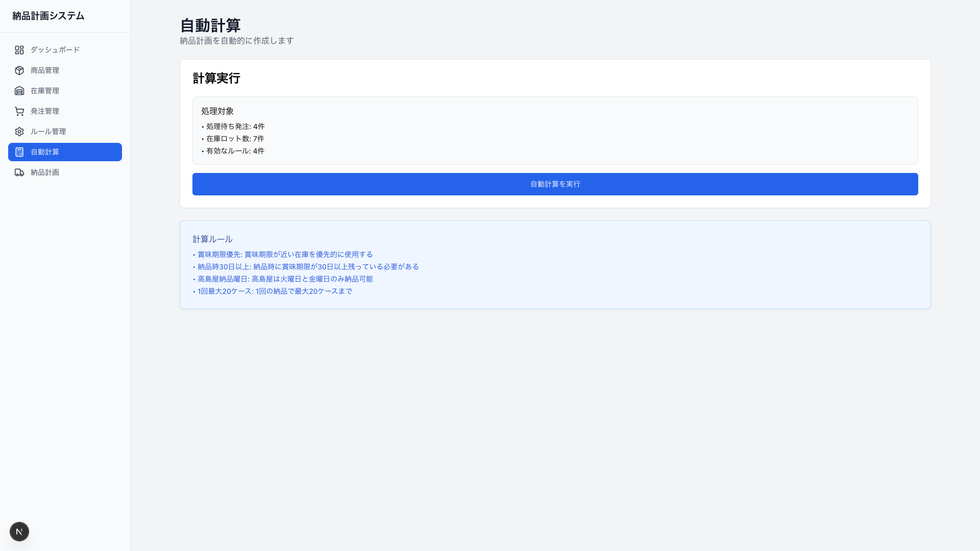Open the ダッシュボード page
This screenshot has height=551, width=980.
54,49
